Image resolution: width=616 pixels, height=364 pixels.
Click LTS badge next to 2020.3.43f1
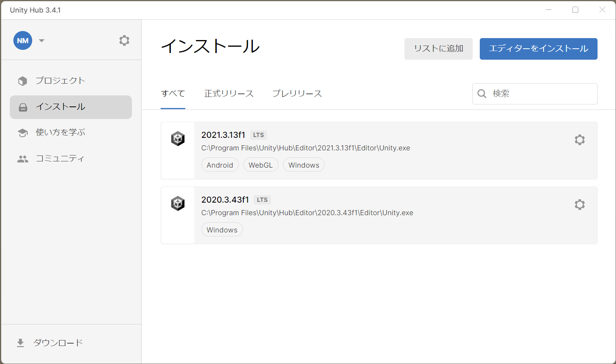point(262,200)
